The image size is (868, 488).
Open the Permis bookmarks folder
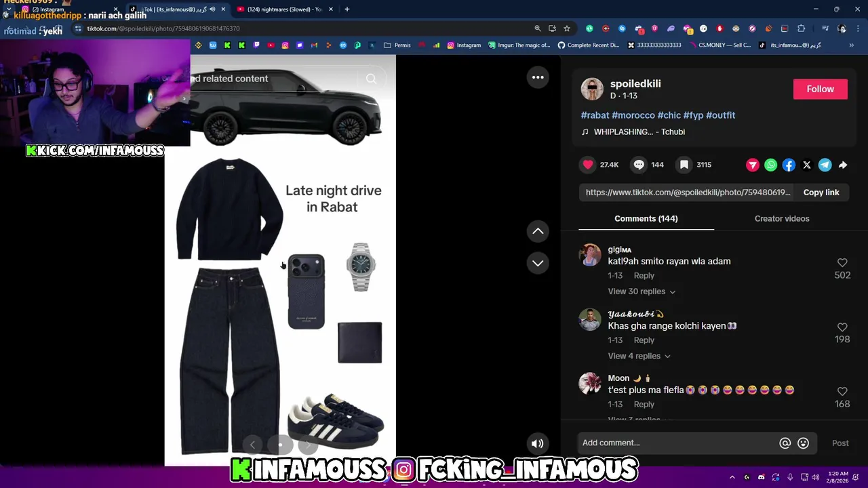click(x=397, y=45)
